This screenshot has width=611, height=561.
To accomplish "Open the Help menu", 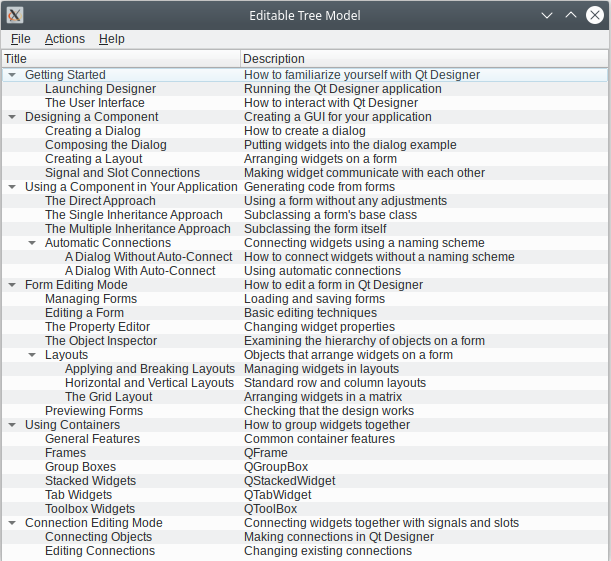I will pos(112,39).
